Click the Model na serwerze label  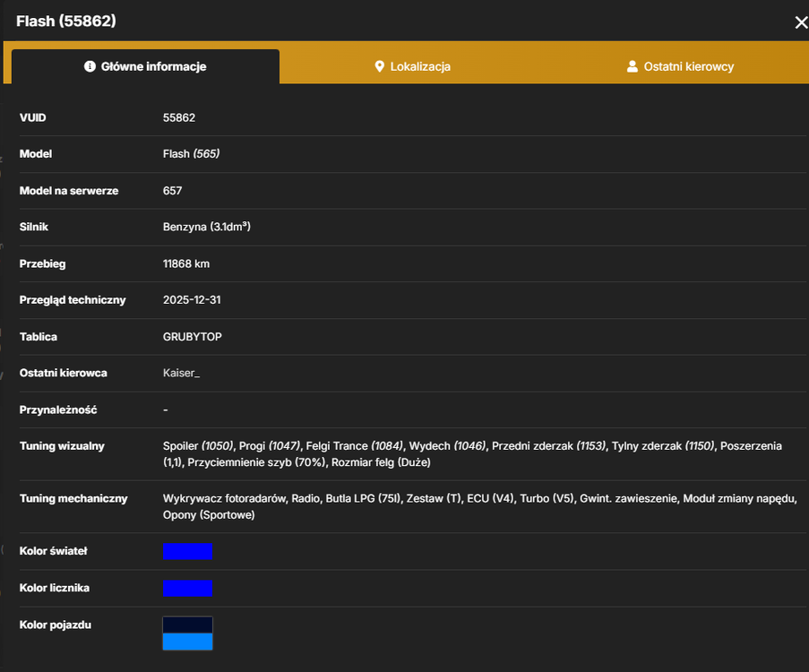click(69, 191)
